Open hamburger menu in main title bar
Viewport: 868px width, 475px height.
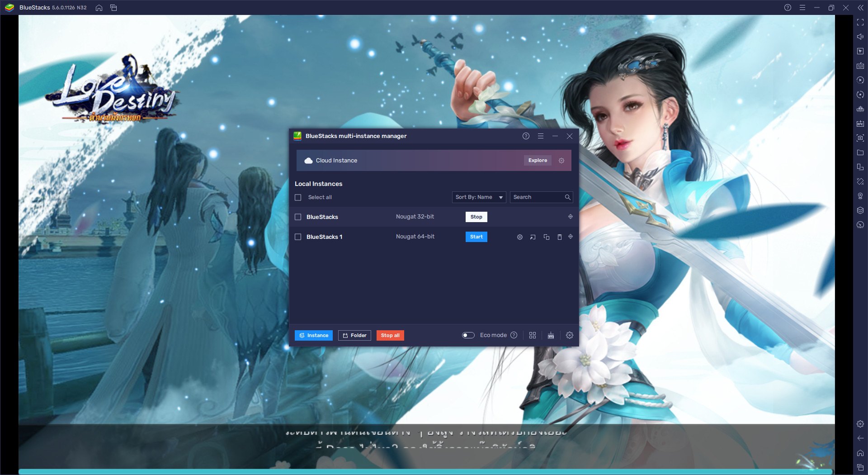tap(802, 8)
